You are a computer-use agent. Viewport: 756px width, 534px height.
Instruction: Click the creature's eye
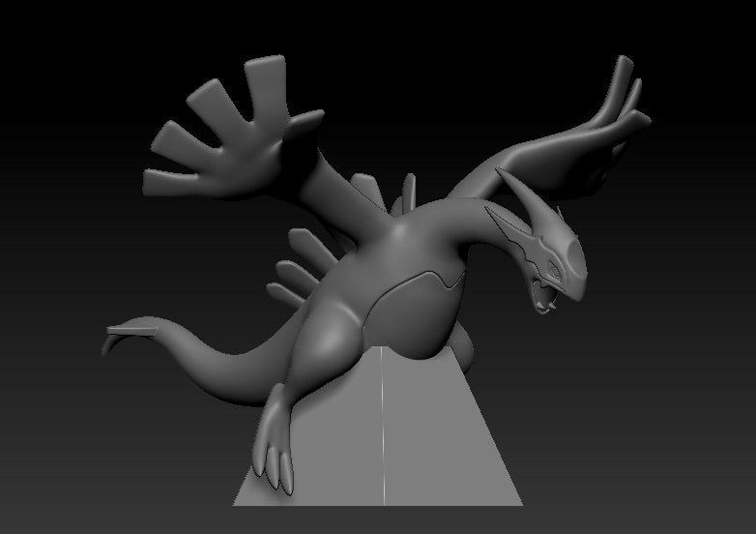click(x=553, y=265)
